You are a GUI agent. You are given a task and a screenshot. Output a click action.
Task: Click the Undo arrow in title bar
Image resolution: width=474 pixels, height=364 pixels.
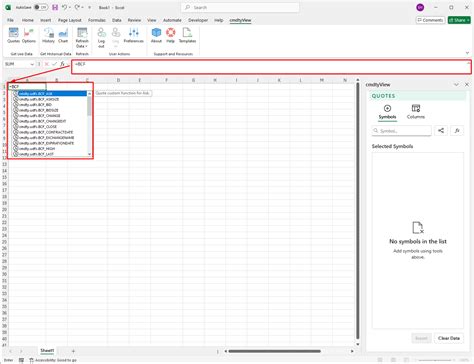coord(64,7)
